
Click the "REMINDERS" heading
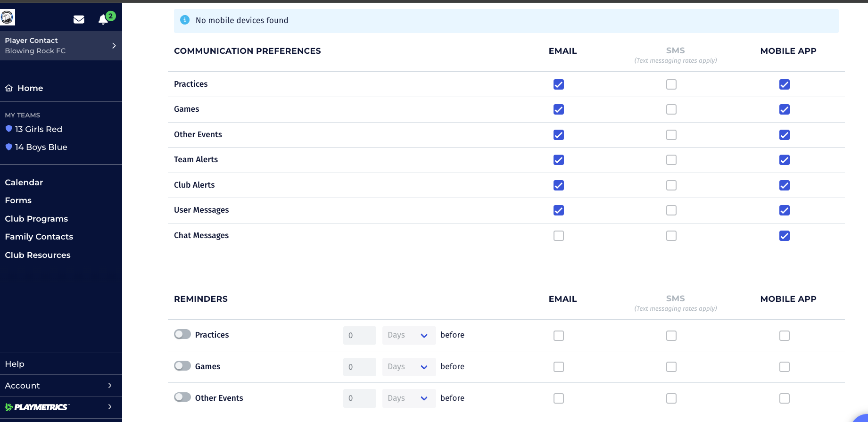(201, 299)
